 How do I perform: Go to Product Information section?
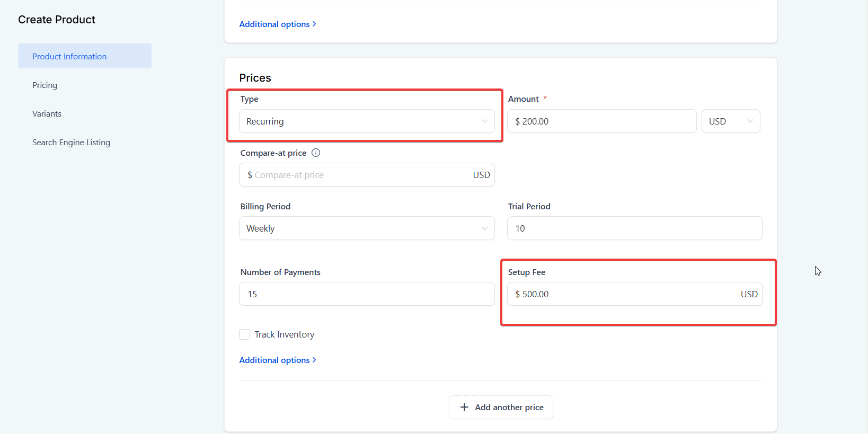tap(69, 56)
